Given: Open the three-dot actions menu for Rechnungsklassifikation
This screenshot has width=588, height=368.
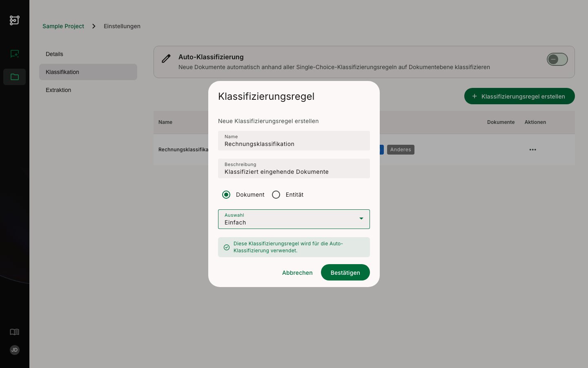Looking at the screenshot, I should click(x=533, y=150).
